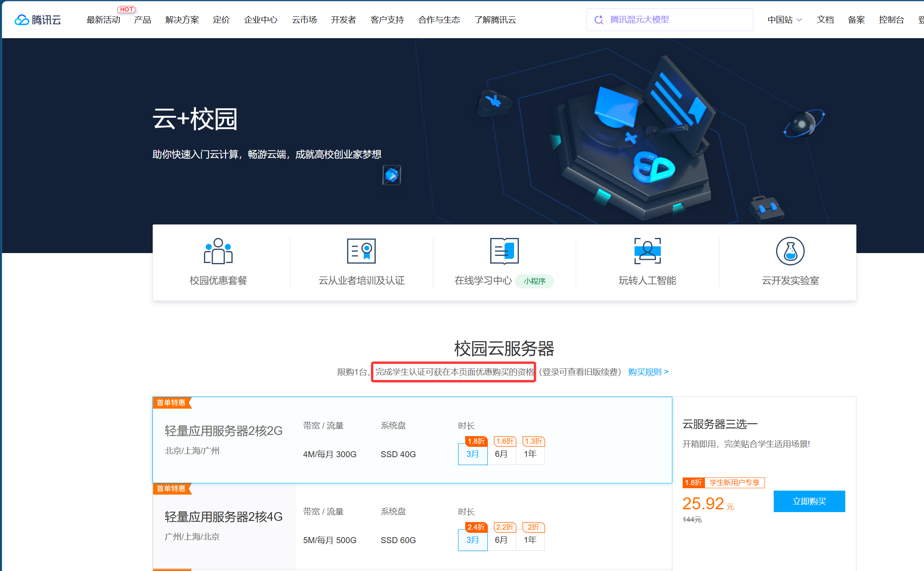924x571 pixels.
Task: Expand the 中国站 region dropdown
Action: (784, 20)
